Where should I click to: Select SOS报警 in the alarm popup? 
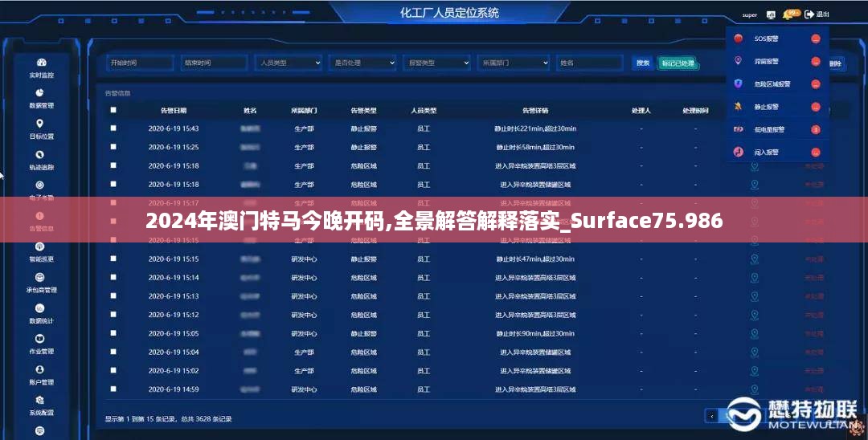pyautogui.click(x=777, y=39)
